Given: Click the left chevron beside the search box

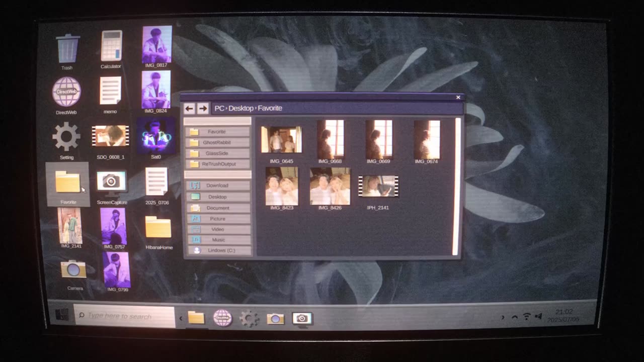Looking at the screenshot, I should (x=181, y=318).
